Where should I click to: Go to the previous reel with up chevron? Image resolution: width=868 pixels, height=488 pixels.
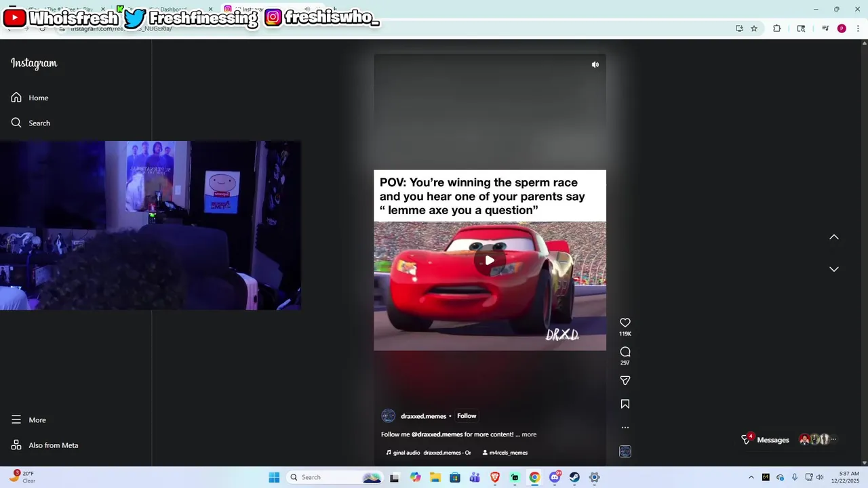point(834,237)
